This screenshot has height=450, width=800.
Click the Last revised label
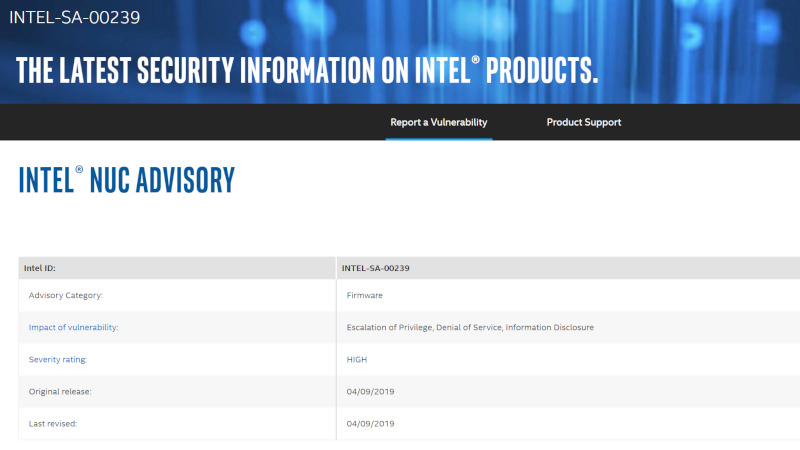[53, 423]
